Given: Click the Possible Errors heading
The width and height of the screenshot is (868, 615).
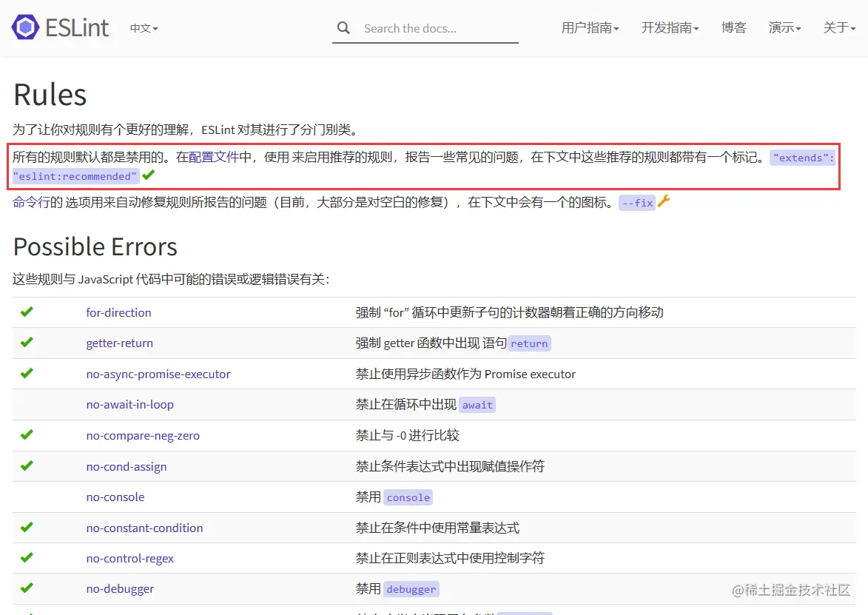Looking at the screenshot, I should pyautogui.click(x=95, y=247).
